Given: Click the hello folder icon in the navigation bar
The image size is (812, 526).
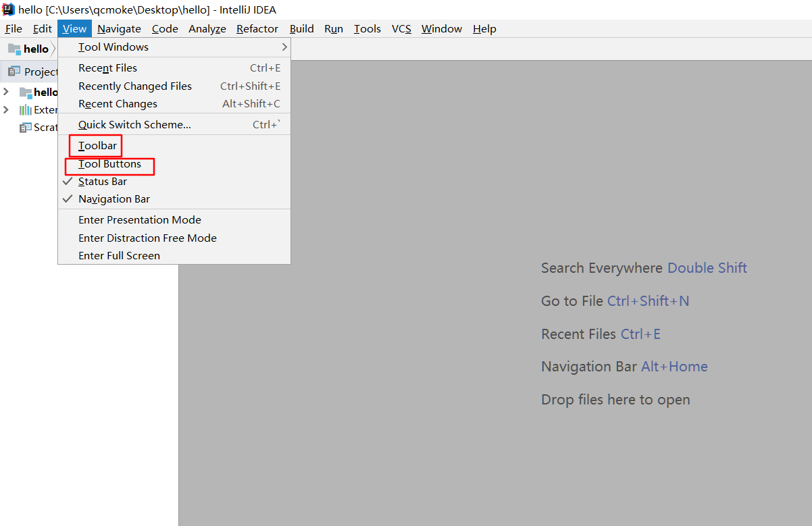Looking at the screenshot, I should (14, 49).
